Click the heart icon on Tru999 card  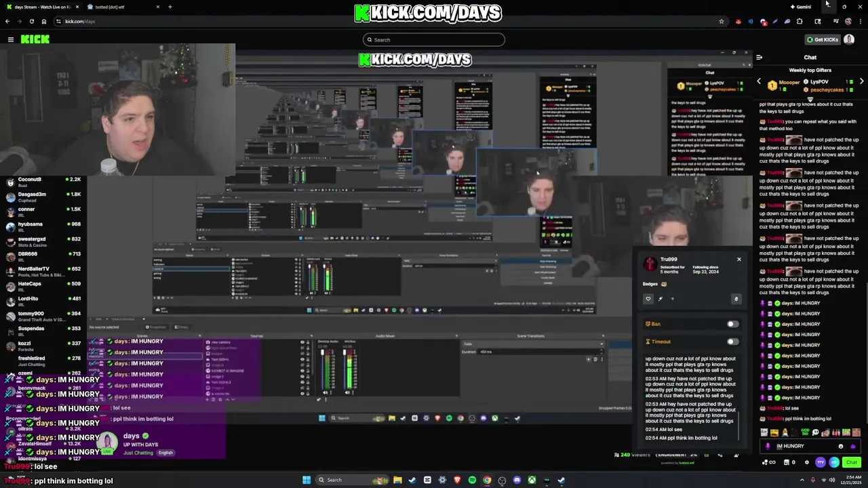pos(648,298)
